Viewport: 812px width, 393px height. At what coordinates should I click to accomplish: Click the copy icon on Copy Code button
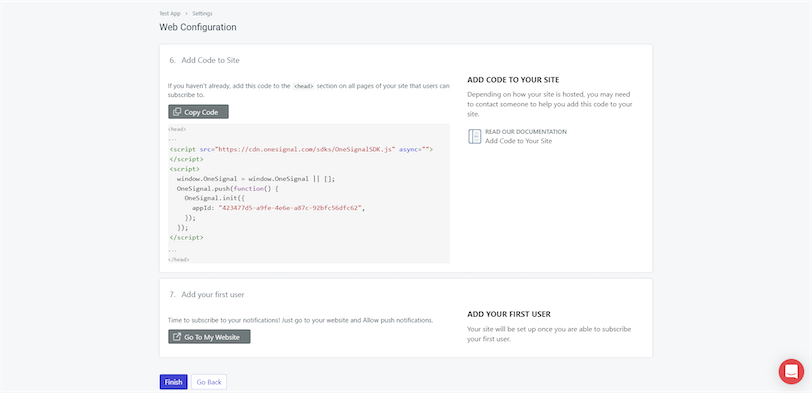tap(177, 112)
